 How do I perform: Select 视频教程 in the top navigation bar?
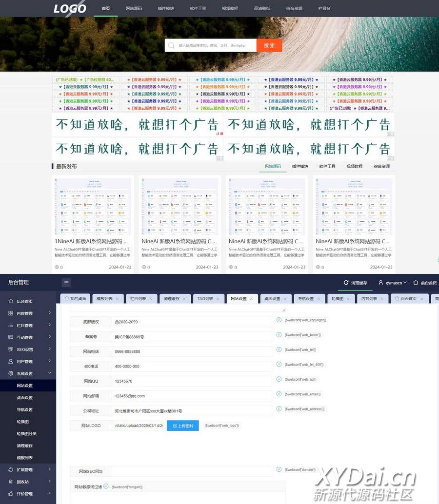coord(230,8)
